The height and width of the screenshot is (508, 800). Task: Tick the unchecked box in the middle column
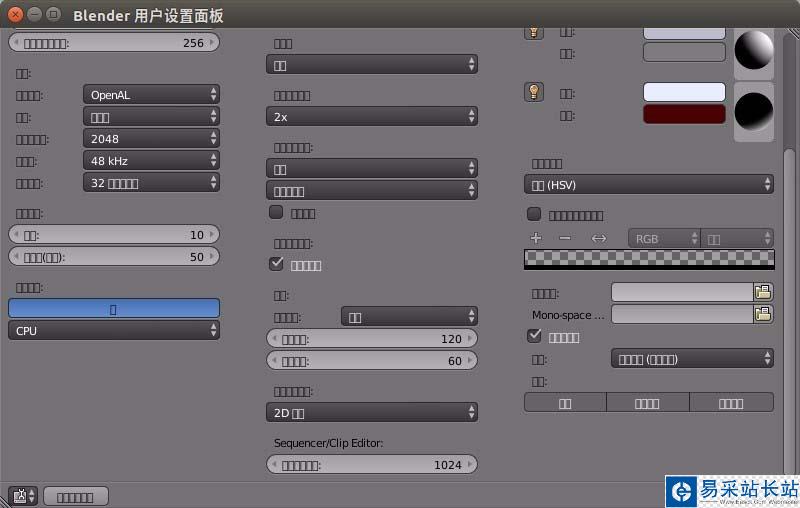(276, 212)
